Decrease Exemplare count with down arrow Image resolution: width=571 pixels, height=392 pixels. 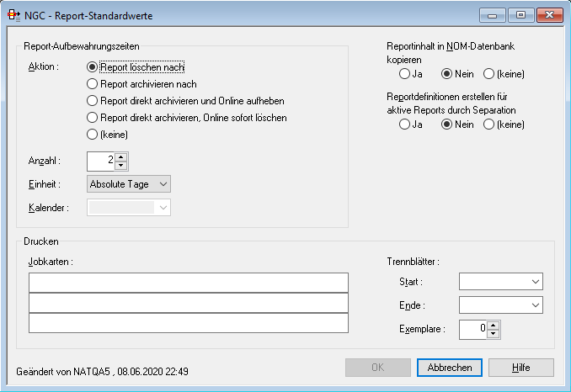[x=494, y=333]
